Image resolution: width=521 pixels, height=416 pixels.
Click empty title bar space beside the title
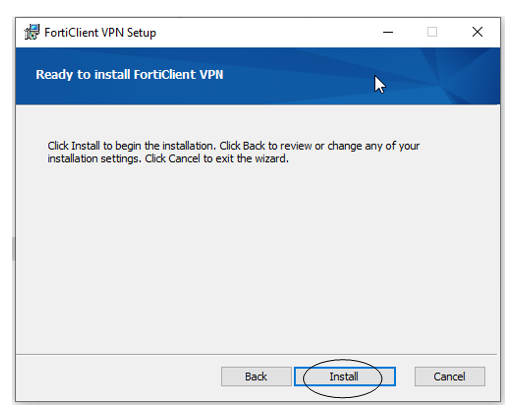pyautogui.click(x=267, y=32)
